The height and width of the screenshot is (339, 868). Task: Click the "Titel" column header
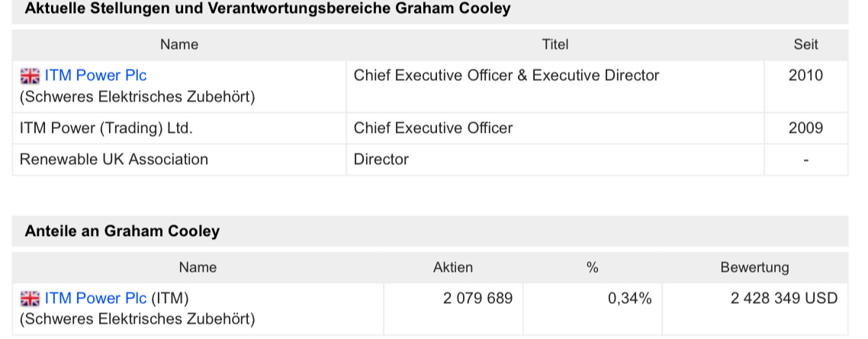(x=555, y=44)
